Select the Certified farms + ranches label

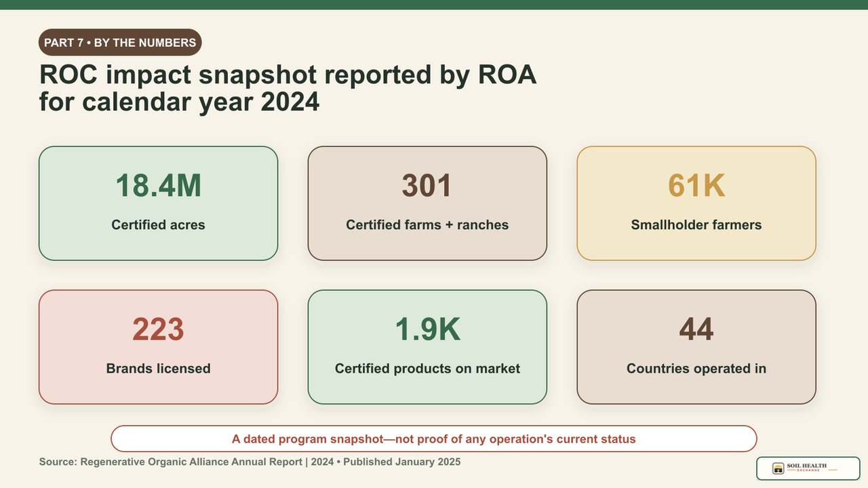[x=427, y=225]
